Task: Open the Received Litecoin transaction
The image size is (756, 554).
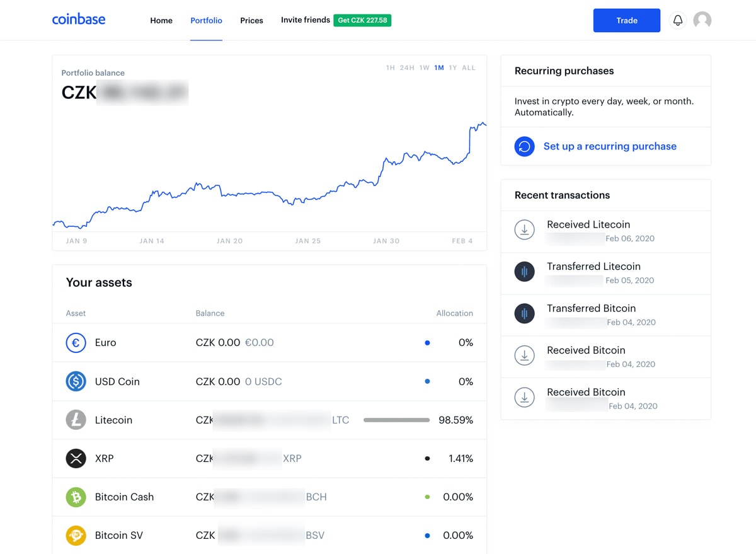Action: tap(605, 231)
